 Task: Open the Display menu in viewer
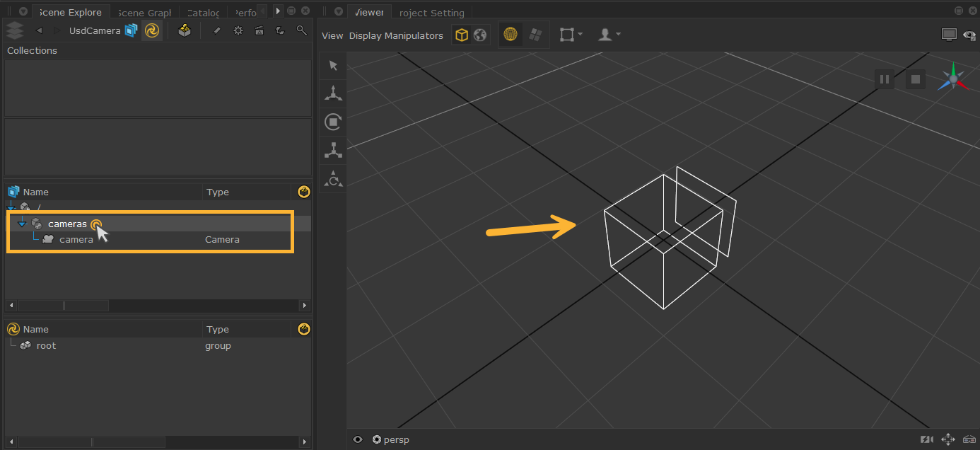pyautogui.click(x=365, y=35)
